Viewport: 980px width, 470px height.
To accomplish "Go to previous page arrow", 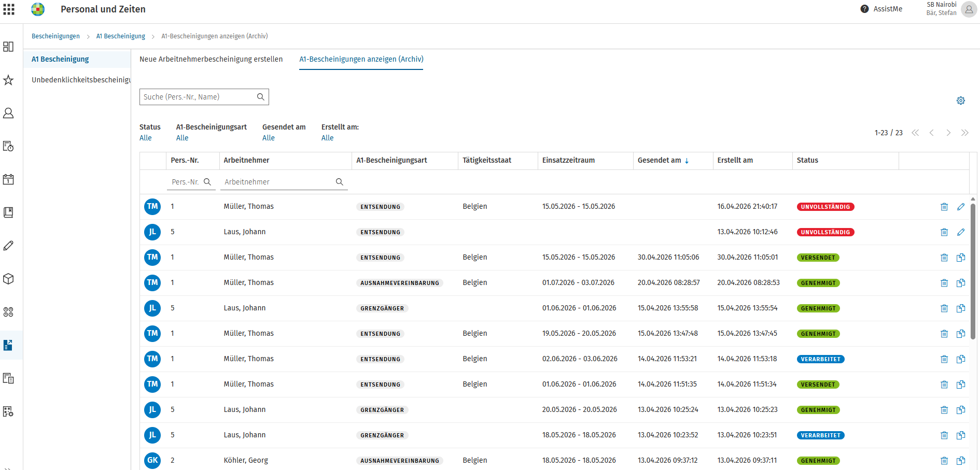I will coord(932,133).
